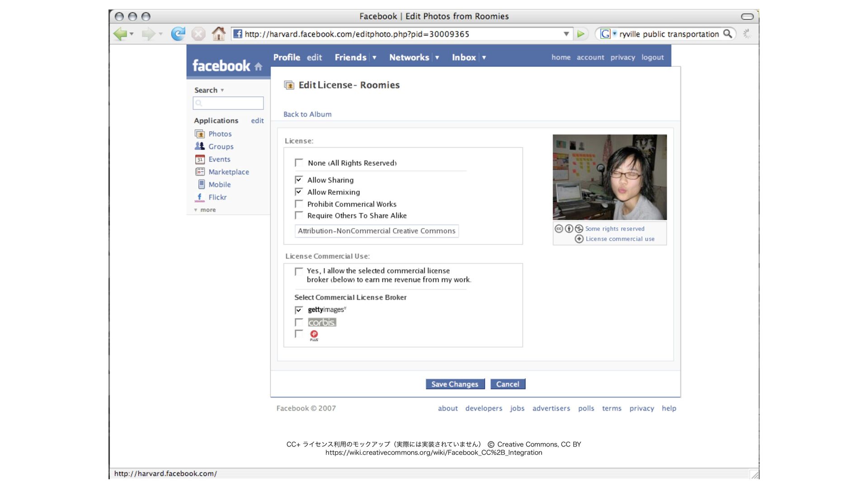The width and height of the screenshot is (868, 488).
Task: Click the Roomies photo thumbnail
Action: tap(609, 177)
